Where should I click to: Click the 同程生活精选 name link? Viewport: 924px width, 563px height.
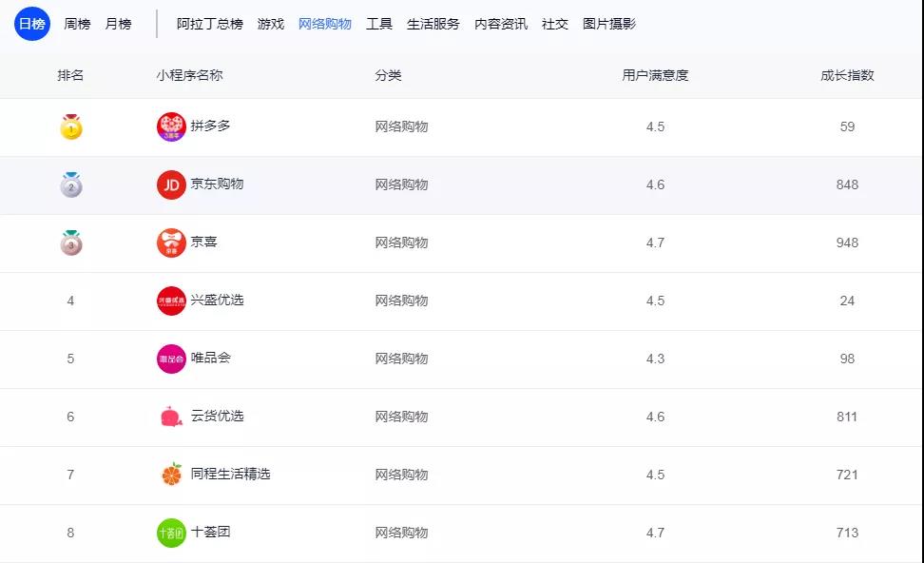coord(230,474)
